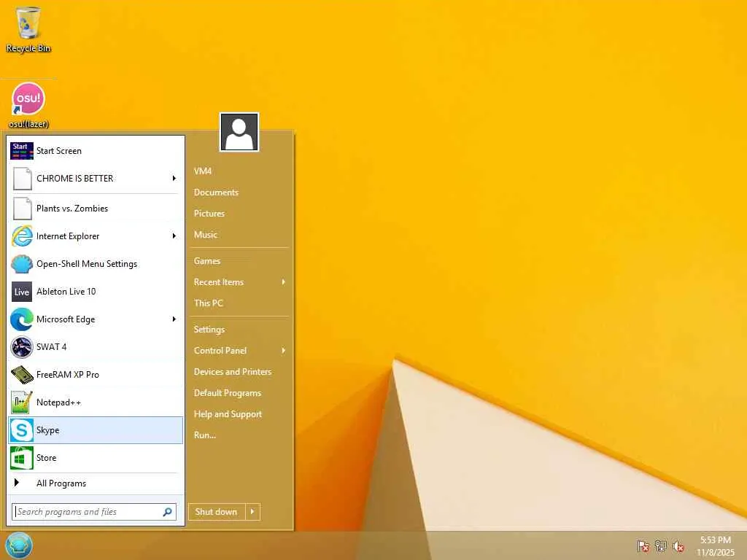
Task: Select the Store text label
Action: point(46,458)
